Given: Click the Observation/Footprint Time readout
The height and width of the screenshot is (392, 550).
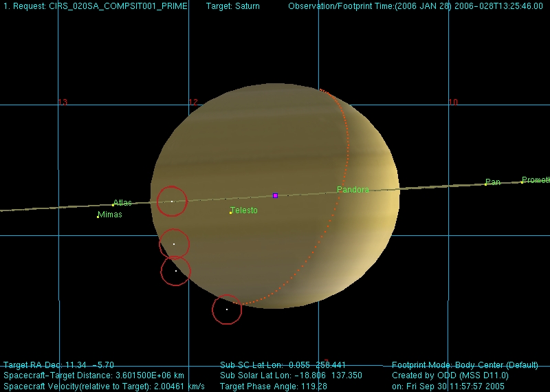Looking at the screenshot, I should [x=415, y=6].
